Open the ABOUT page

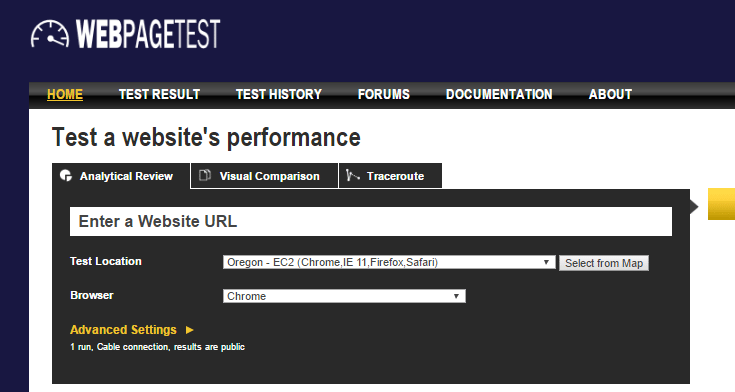click(x=610, y=94)
